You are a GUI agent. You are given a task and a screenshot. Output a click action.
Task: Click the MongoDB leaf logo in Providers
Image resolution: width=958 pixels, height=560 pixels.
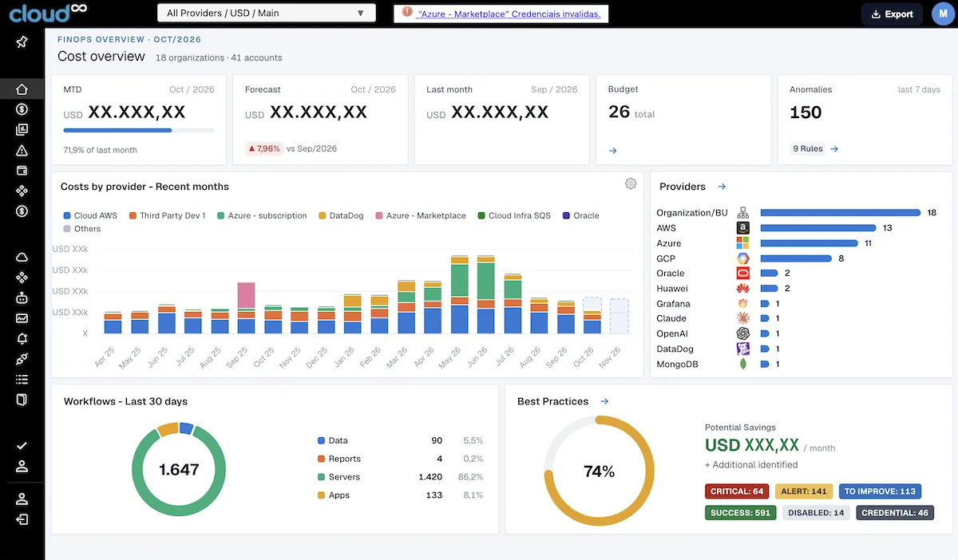pos(743,364)
